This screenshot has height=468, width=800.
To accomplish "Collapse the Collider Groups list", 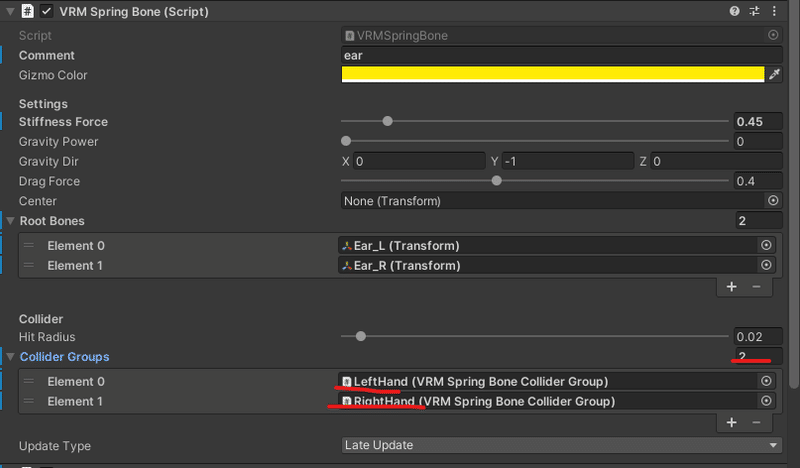I will [11, 357].
